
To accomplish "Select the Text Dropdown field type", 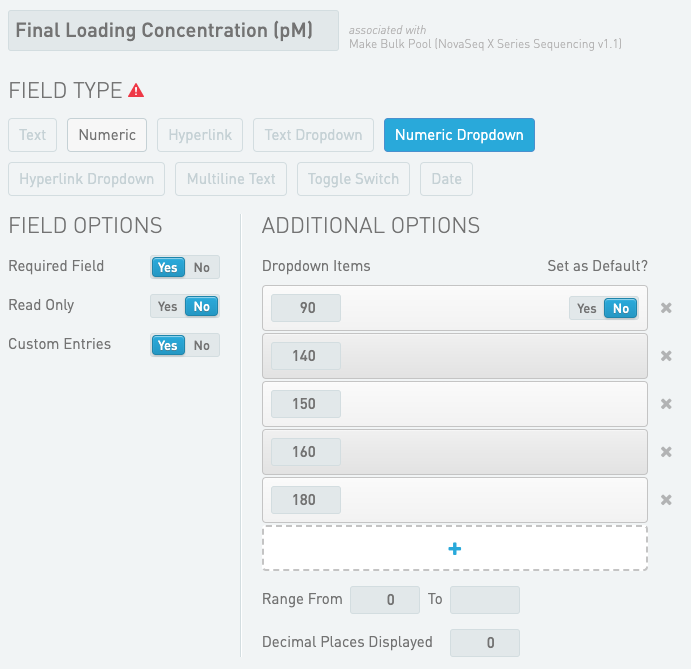I will 314,135.
